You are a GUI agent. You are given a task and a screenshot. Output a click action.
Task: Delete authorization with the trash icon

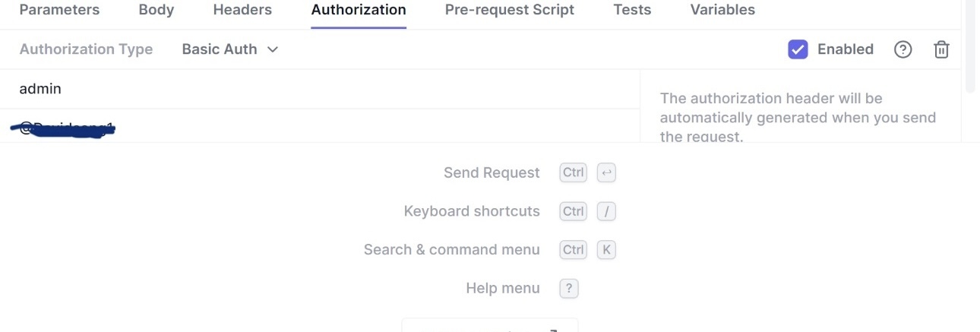point(941,49)
